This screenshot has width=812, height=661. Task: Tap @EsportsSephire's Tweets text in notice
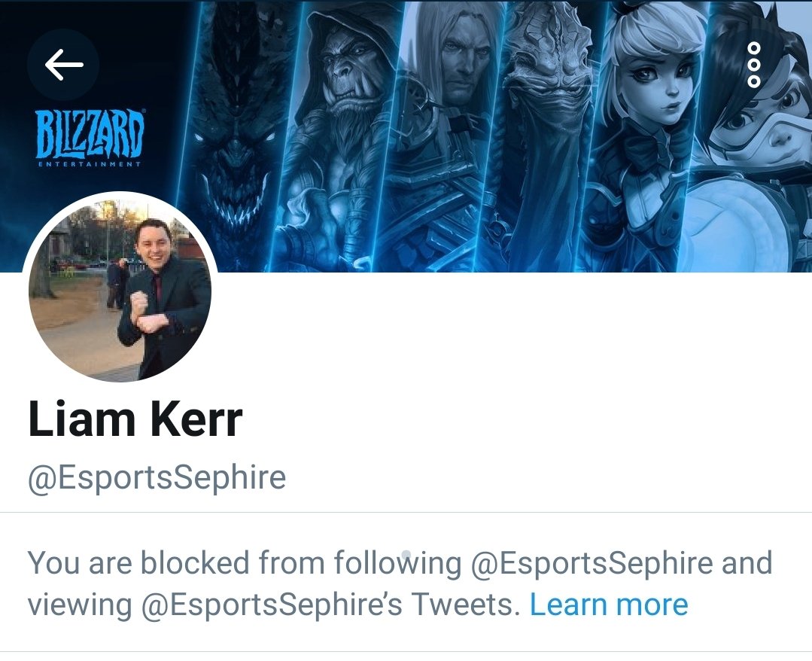pos(330,605)
